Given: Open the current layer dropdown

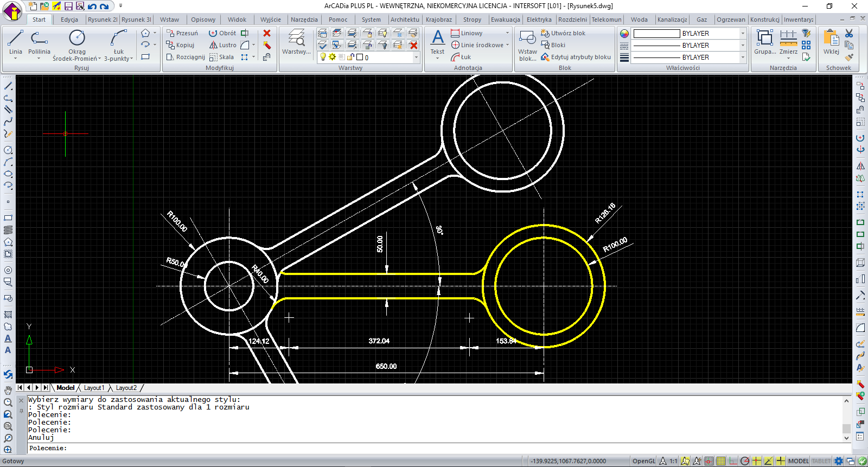Looking at the screenshot, I should pos(416,57).
